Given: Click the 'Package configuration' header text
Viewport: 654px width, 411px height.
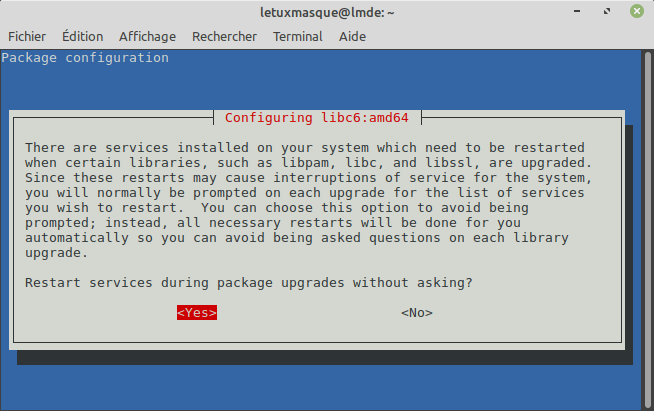Looking at the screenshot, I should [x=85, y=58].
